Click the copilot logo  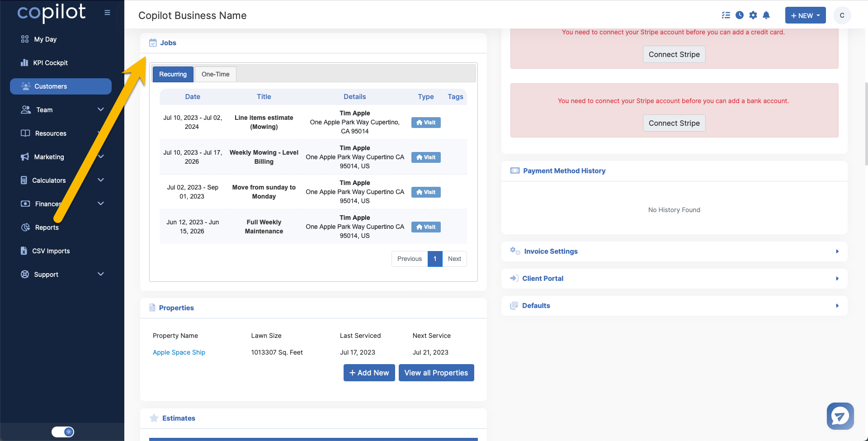[51, 12]
